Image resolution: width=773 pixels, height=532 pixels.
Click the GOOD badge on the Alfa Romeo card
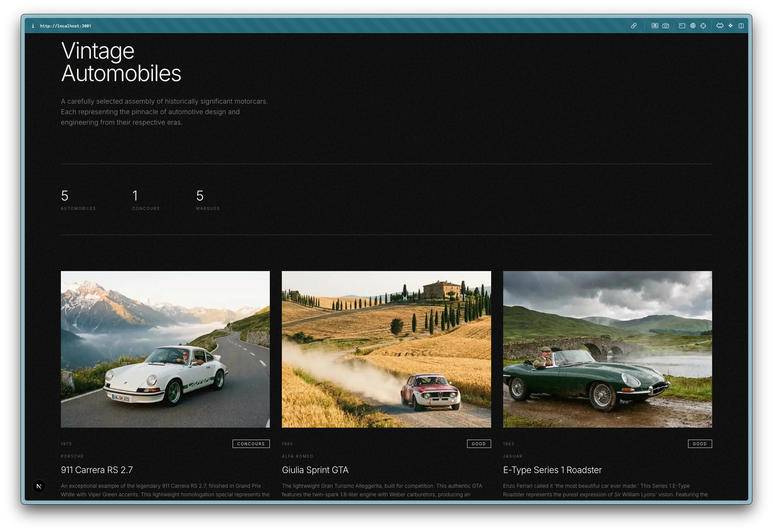(x=479, y=444)
